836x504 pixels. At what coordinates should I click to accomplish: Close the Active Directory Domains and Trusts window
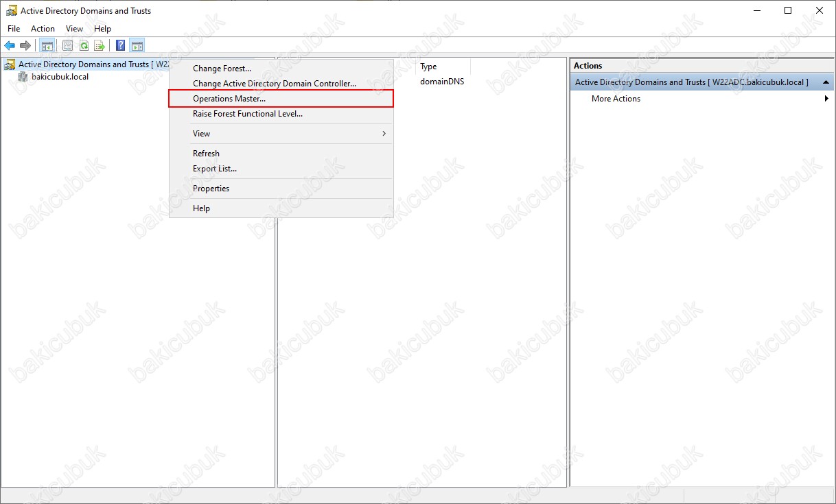tap(820, 10)
